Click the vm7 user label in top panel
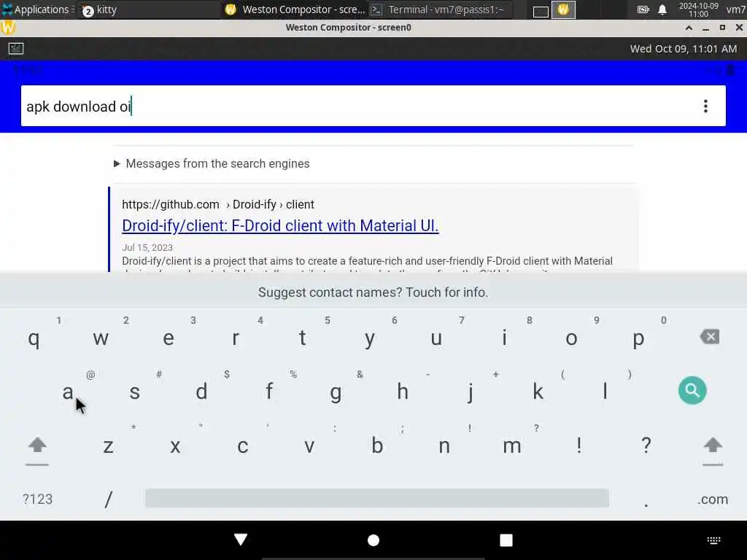Screen dimensions: 747x560 click(736, 9)
